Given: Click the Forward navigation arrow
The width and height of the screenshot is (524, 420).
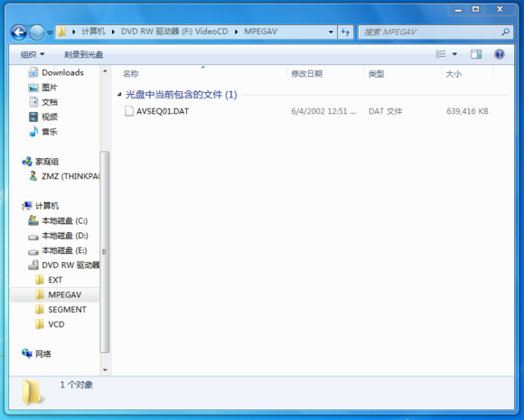Looking at the screenshot, I should click(37, 33).
